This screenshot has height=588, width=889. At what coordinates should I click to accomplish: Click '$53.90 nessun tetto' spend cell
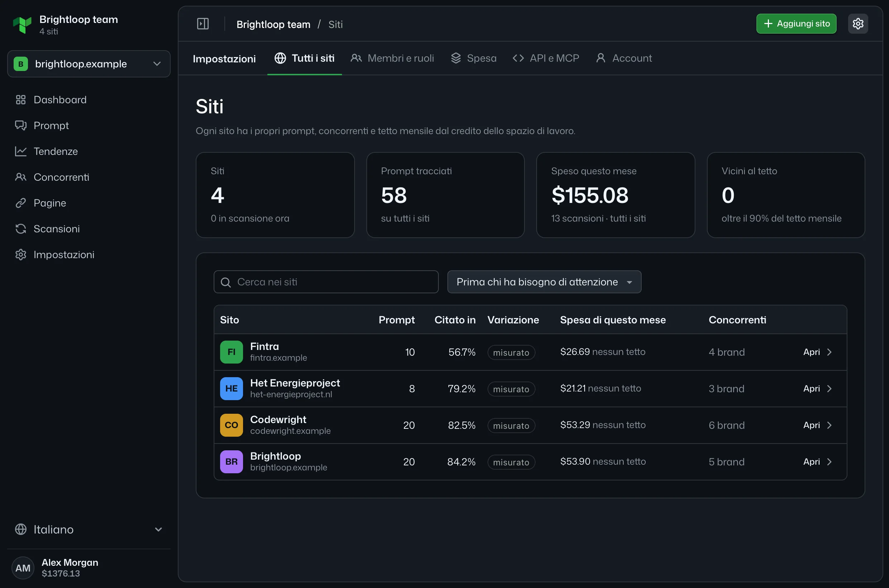(x=603, y=462)
